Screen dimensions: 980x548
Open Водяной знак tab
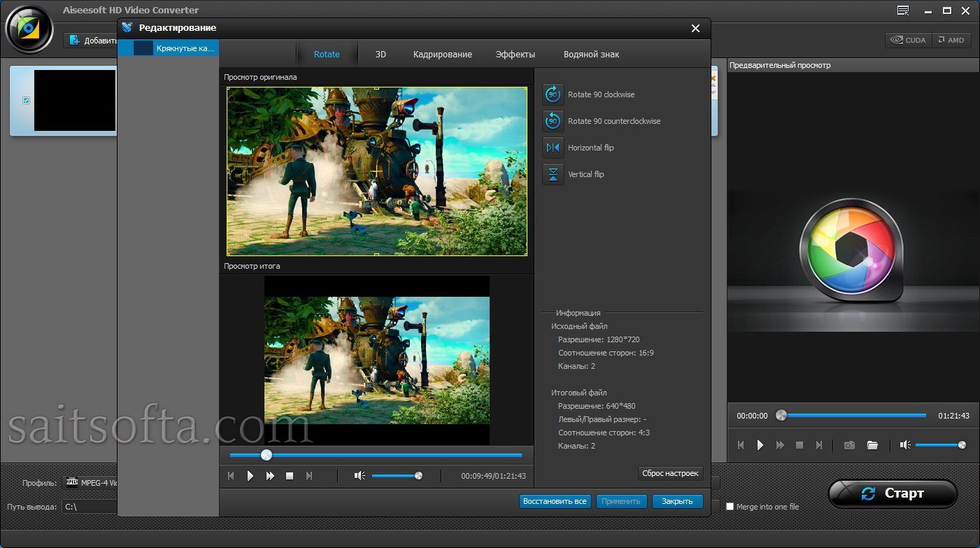pyautogui.click(x=591, y=55)
